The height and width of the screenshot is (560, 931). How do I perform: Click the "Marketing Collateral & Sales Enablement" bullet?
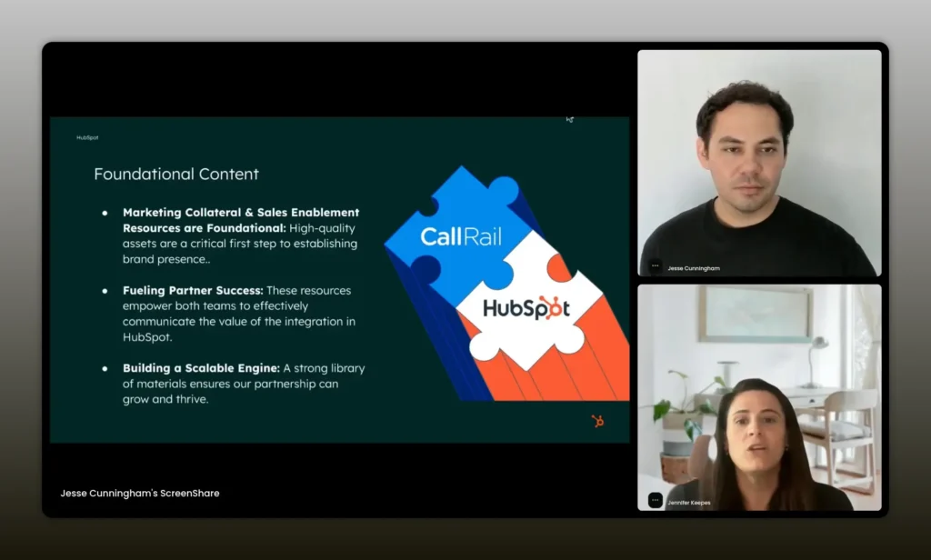pyautogui.click(x=241, y=213)
